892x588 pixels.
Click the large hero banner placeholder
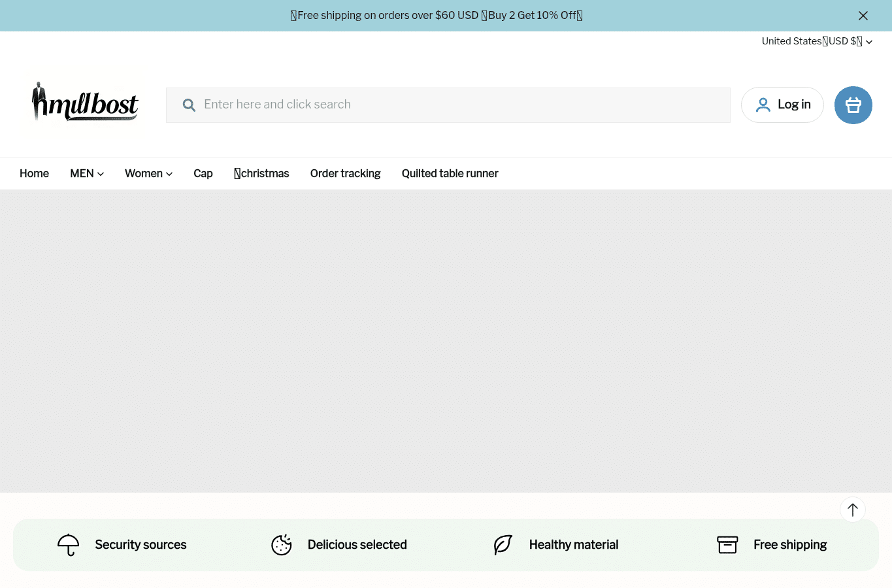[446, 341]
